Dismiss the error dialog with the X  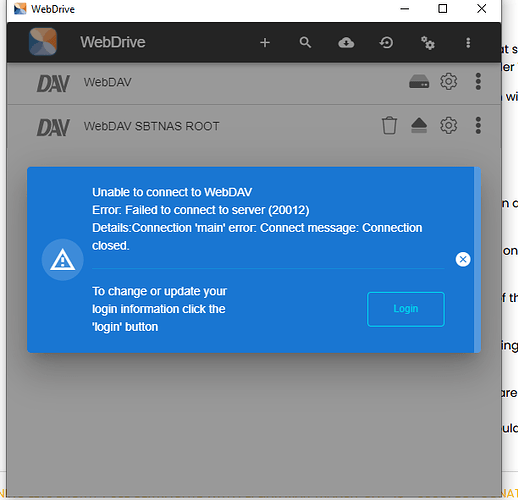click(463, 259)
